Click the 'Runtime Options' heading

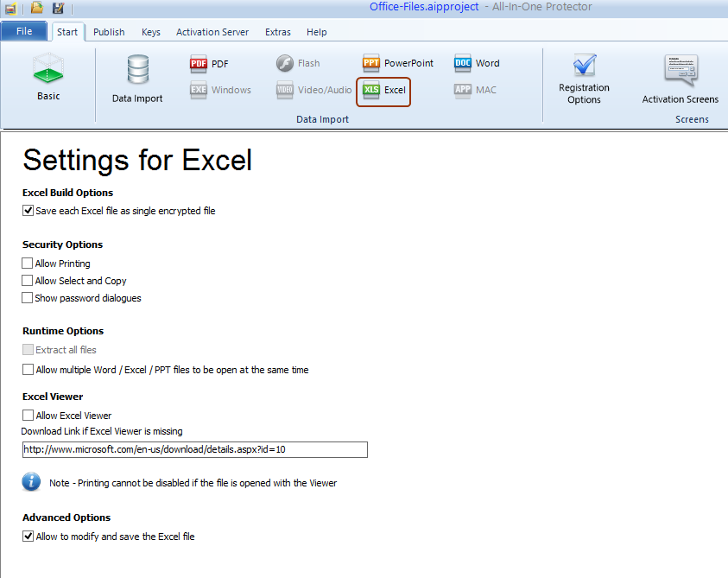pos(63,331)
